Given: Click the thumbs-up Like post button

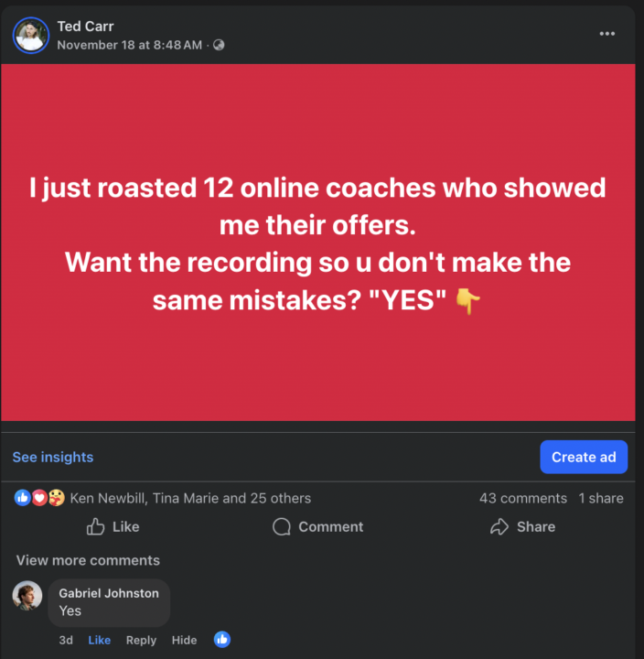Looking at the screenshot, I should 113,526.
